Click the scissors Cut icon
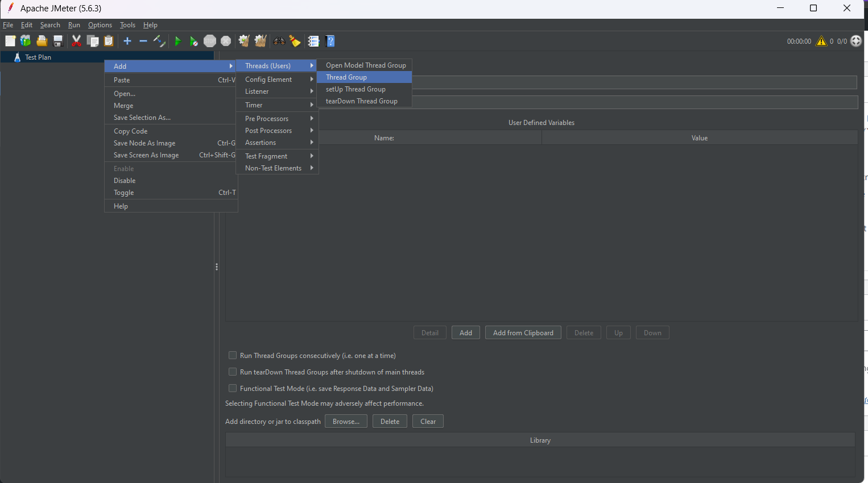868x483 pixels. 76,41
